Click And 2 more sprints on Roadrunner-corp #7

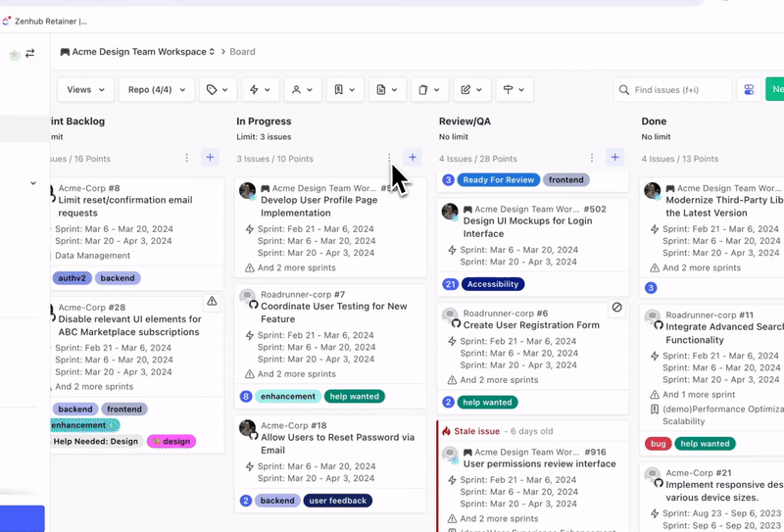297,374
